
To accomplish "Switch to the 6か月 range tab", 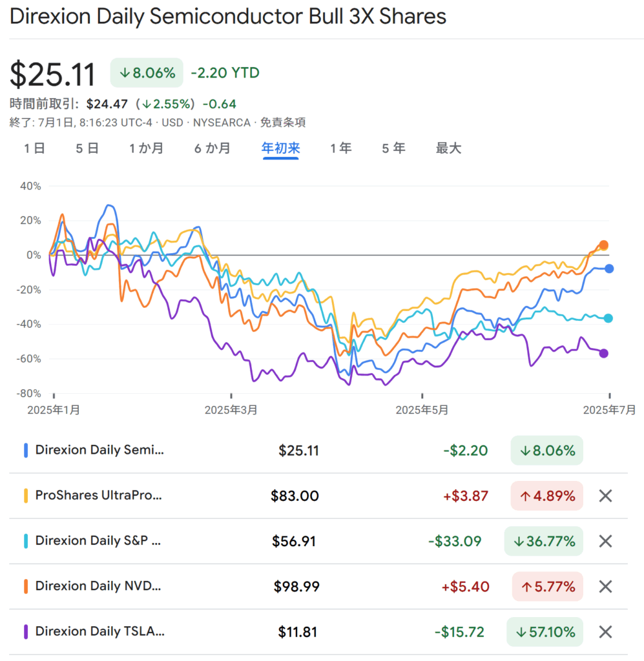I will point(212,148).
